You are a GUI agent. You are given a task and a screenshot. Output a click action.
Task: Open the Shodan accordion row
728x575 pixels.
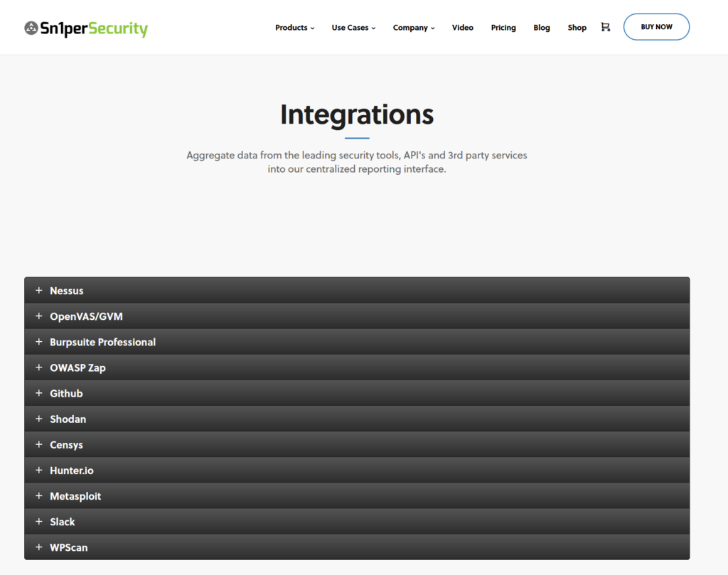click(357, 419)
